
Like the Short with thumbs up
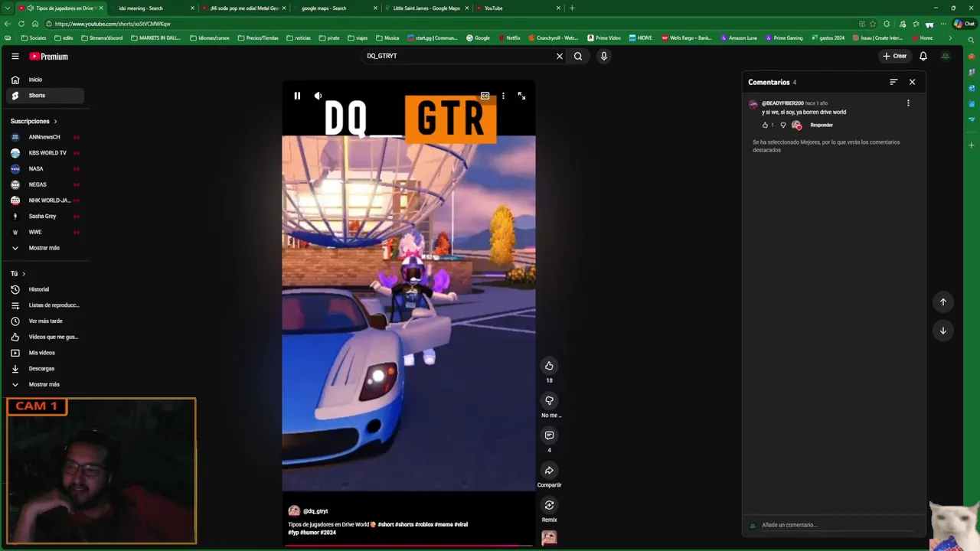(x=549, y=366)
